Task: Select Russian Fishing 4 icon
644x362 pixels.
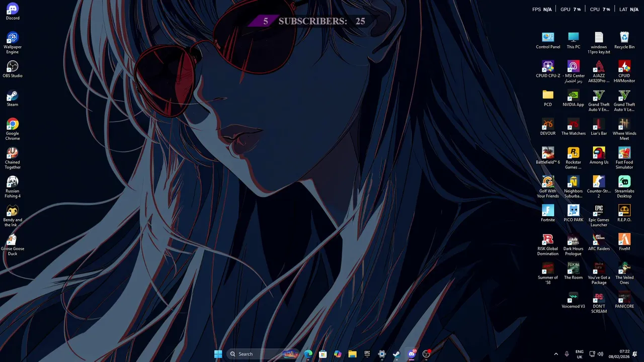Action: [13, 187]
